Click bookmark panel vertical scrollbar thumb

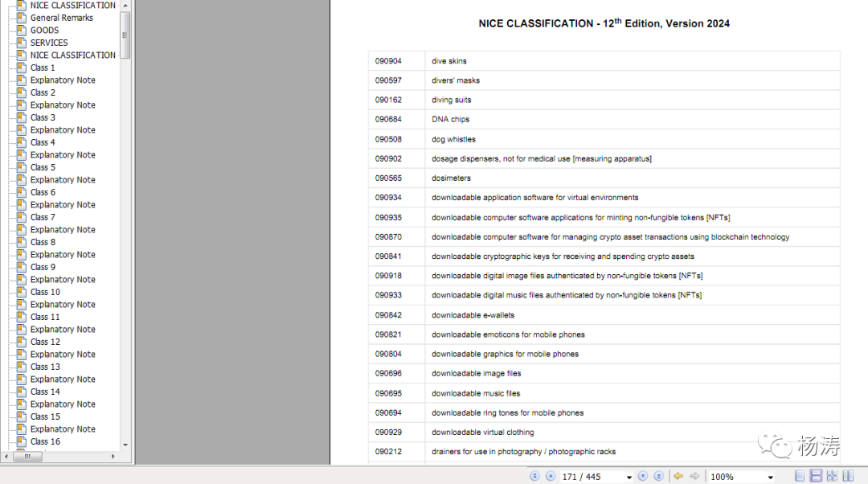coord(125,35)
